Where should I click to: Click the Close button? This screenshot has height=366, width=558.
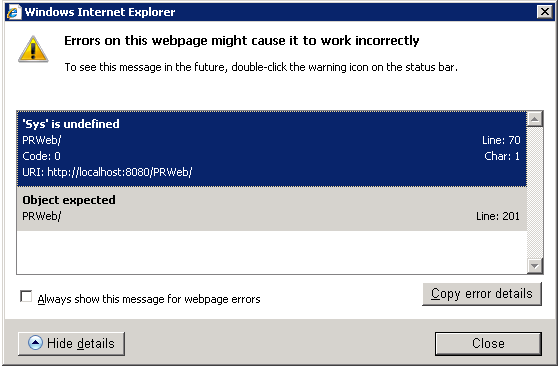click(x=488, y=344)
